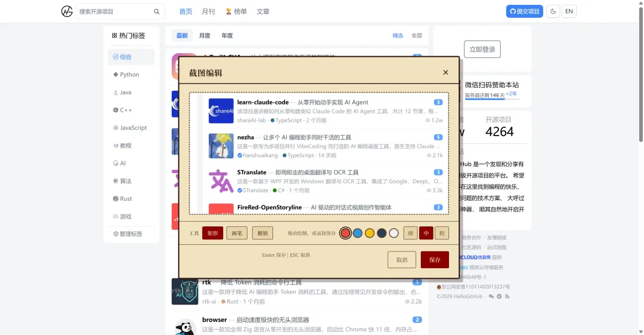
Task: Click 取消 in screenshot editor
Action: pos(402,260)
